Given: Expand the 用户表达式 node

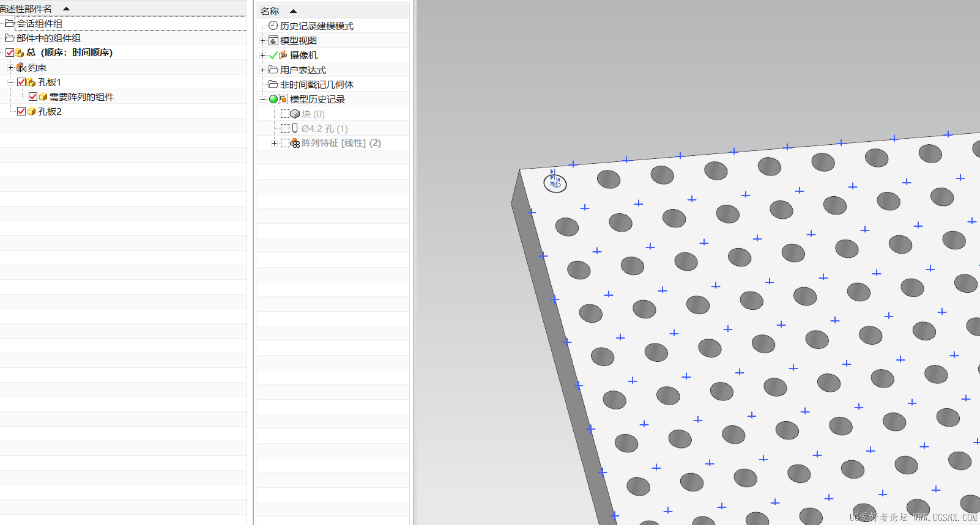Looking at the screenshot, I should tap(263, 70).
